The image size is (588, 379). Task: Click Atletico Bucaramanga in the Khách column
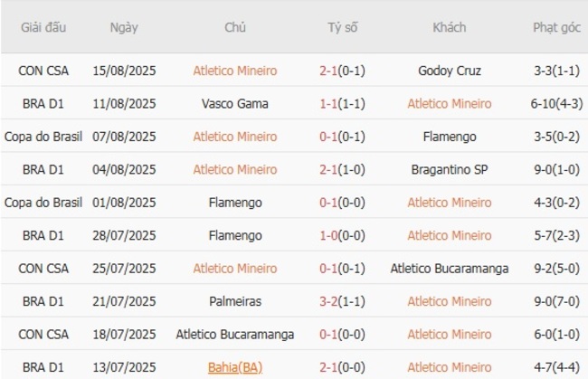click(450, 269)
